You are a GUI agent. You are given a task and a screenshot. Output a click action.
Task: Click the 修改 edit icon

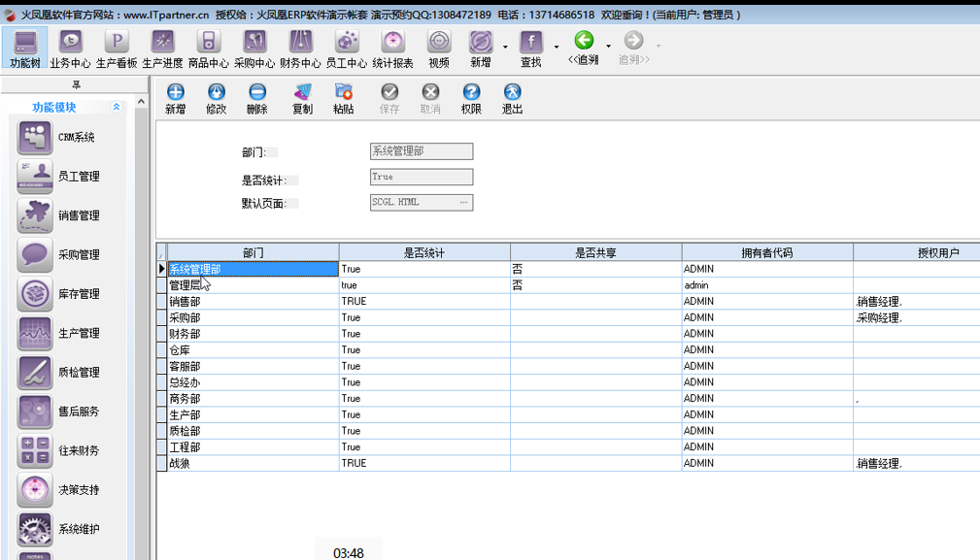(217, 99)
